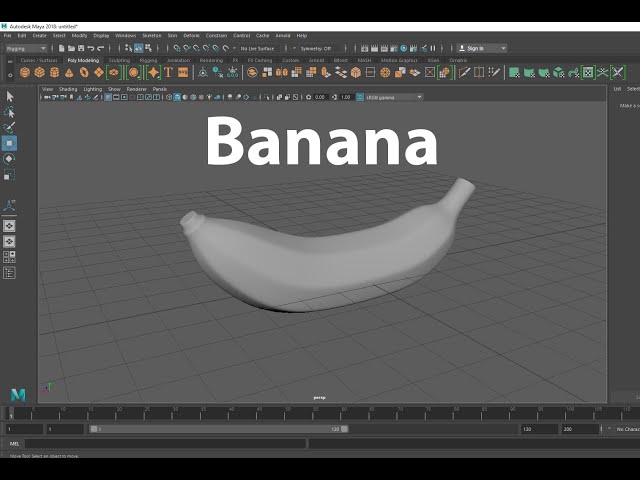Image resolution: width=640 pixels, height=480 pixels.
Task: Toggle select by component type mode
Action: [149, 48]
